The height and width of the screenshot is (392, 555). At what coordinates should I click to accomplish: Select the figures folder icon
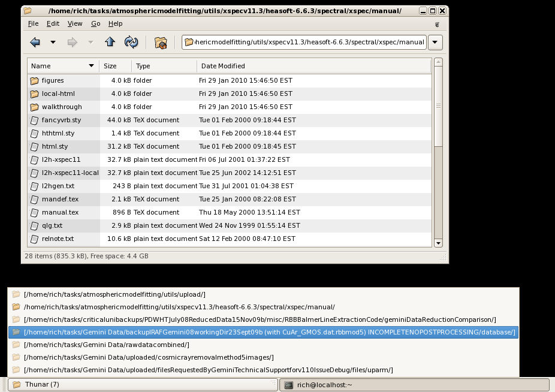click(x=34, y=80)
